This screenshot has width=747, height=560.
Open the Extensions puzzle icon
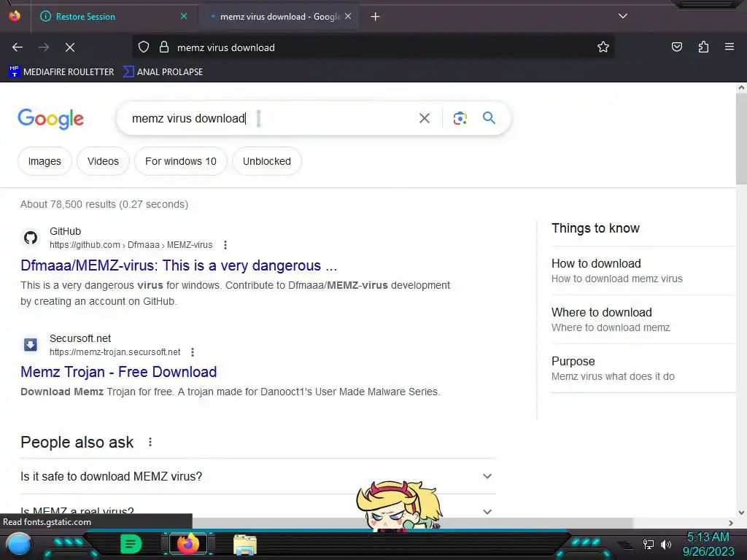coord(703,47)
